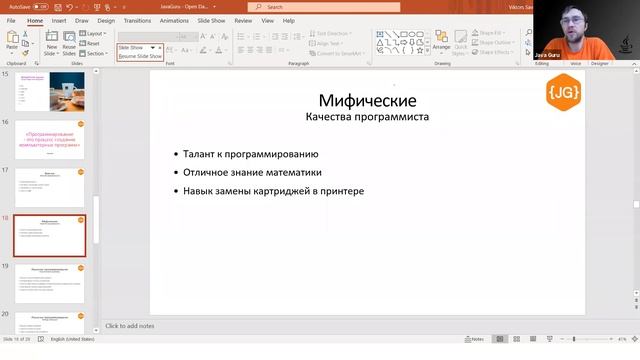
Task: Open the Transitions tab
Action: click(x=137, y=20)
